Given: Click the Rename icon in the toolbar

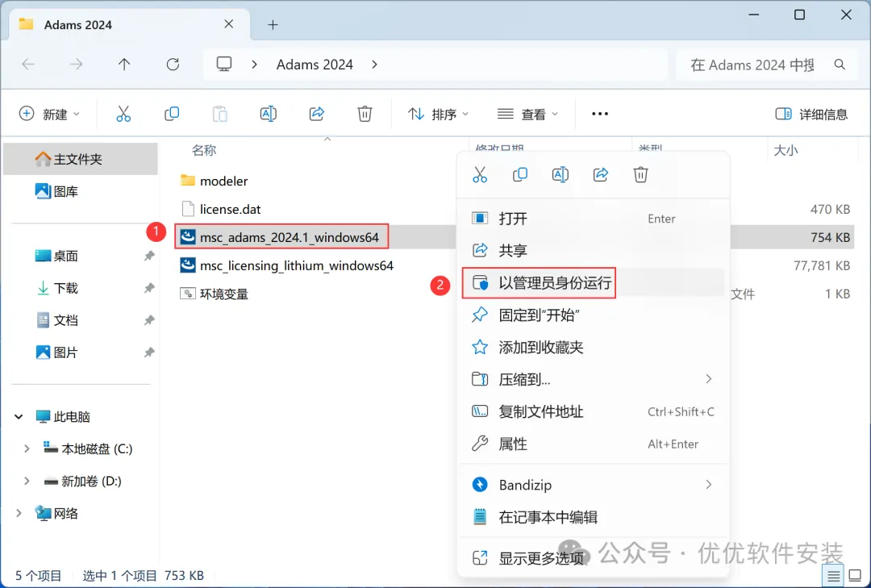Looking at the screenshot, I should coord(269,114).
